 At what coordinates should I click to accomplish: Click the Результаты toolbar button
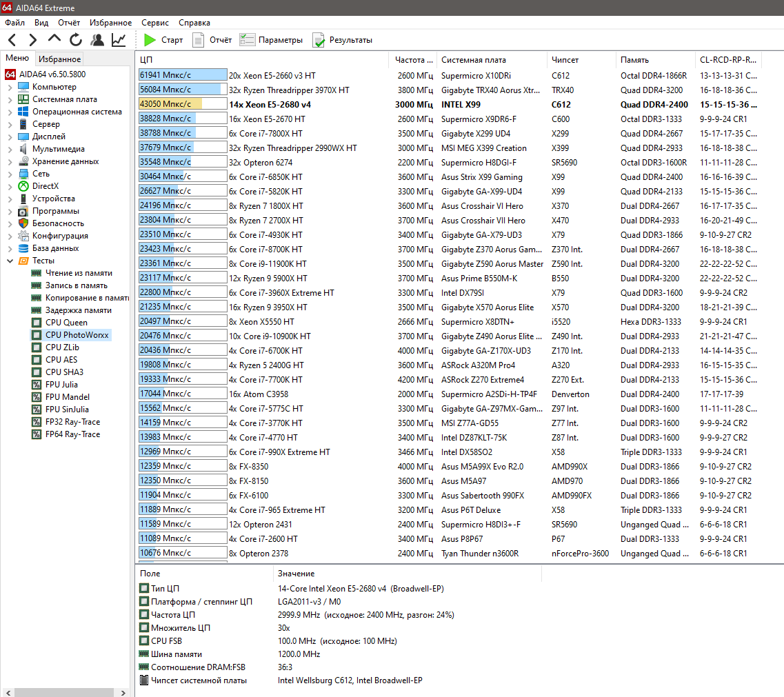pos(343,40)
